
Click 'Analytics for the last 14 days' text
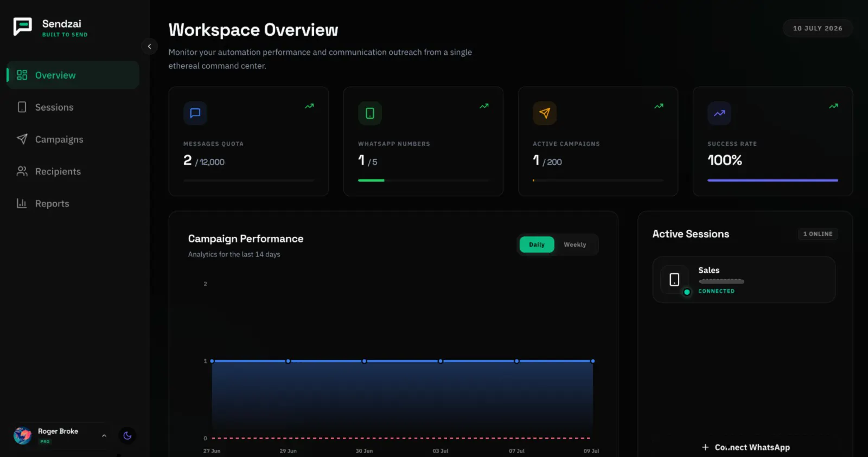point(234,254)
